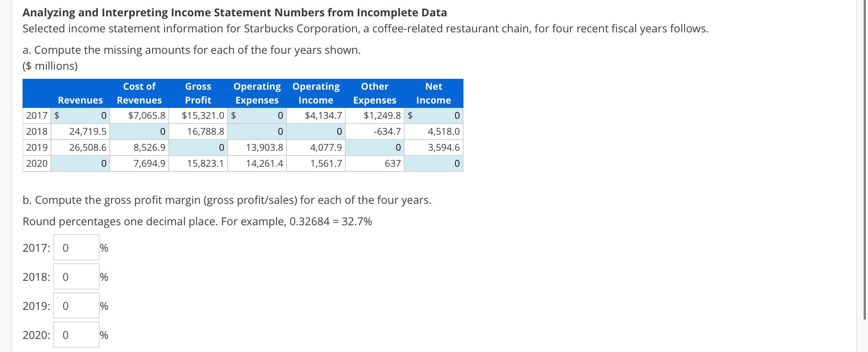Click the 2020 cost of revenues value 7,694.9
This screenshot has width=868, height=352.
(x=149, y=163)
